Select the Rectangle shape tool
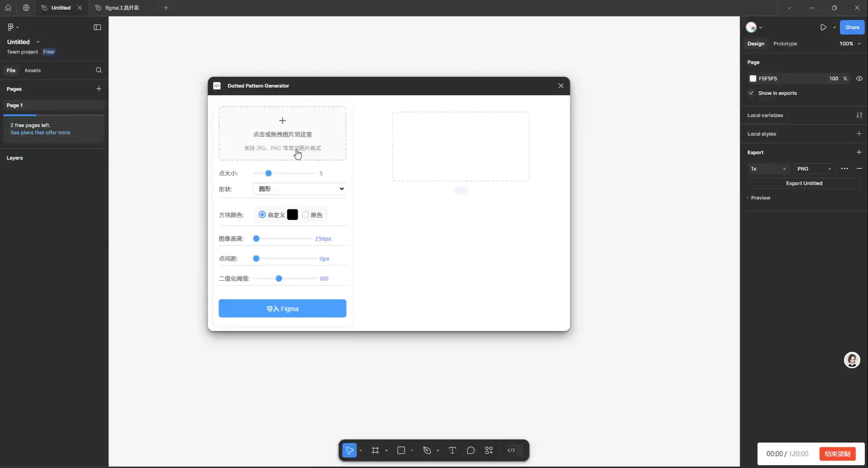Image resolution: width=868 pixels, height=468 pixels. pos(401,450)
